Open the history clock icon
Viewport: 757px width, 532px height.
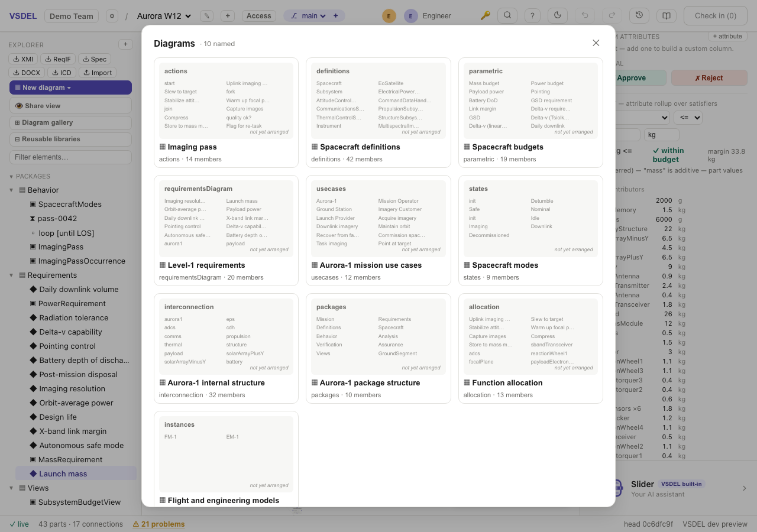coord(639,16)
